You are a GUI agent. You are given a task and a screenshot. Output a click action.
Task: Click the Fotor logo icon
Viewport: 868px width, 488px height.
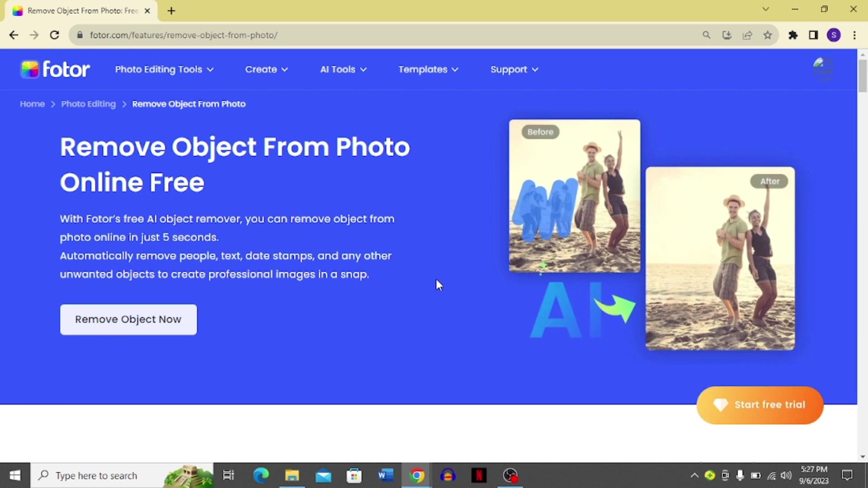pyautogui.click(x=29, y=69)
